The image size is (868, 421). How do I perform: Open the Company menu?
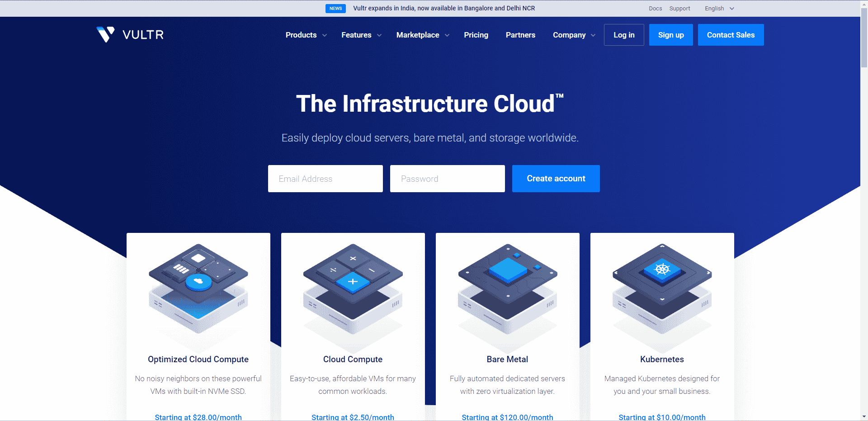(x=569, y=35)
